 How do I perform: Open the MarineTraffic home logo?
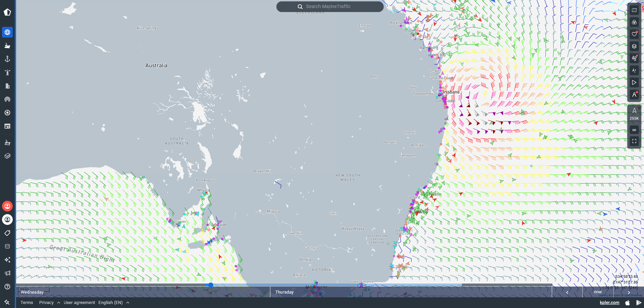[7, 12]
